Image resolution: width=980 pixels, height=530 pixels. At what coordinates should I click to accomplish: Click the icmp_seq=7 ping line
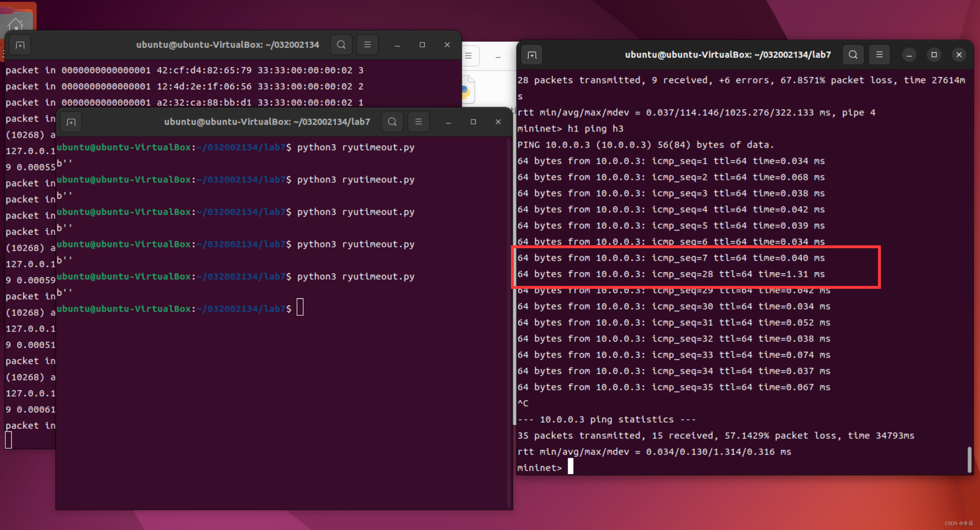click(671, 258)
